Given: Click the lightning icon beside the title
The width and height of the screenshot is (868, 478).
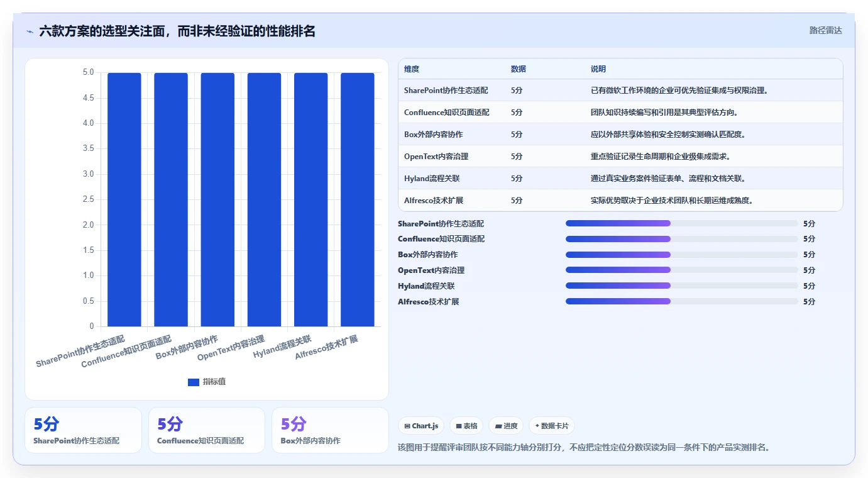Looking at the screenshot, I should pos(30,31).
